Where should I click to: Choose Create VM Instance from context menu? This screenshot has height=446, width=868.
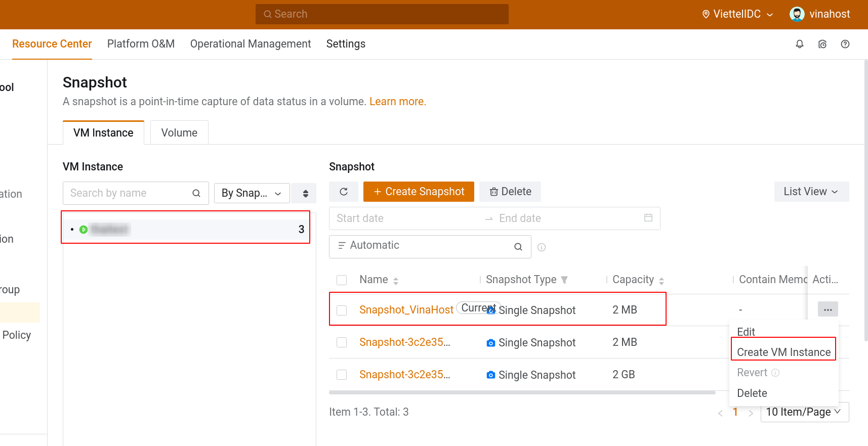783,352
